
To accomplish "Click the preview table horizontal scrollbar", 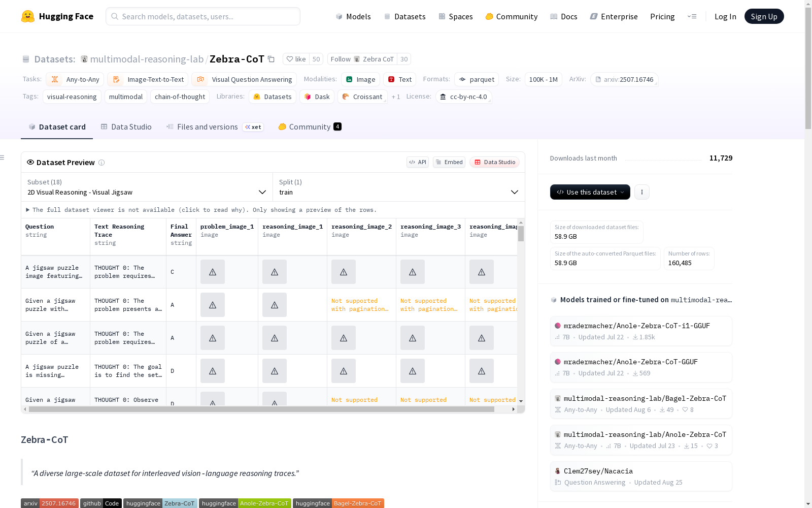I will click(261, 409).
